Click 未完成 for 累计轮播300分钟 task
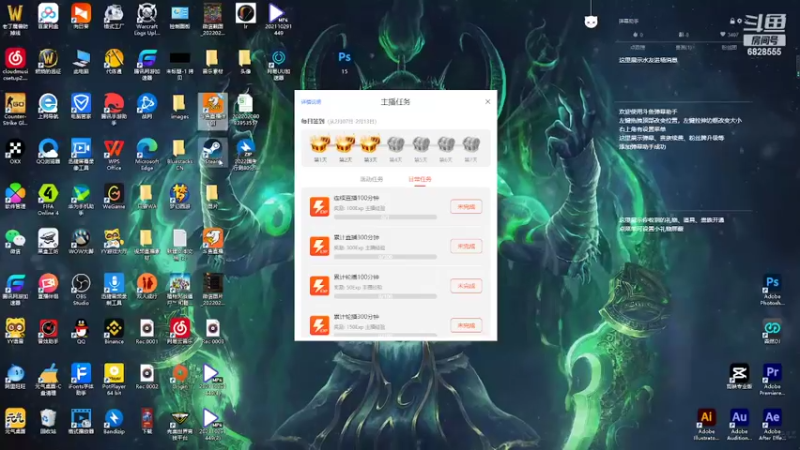Screen dimensions: 800x450 (466, 326)
